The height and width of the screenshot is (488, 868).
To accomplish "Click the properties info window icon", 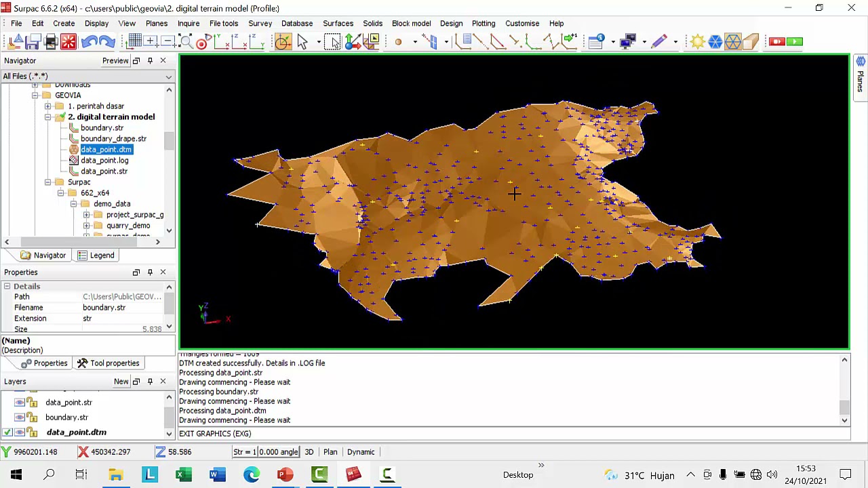I will pos(596,42).
